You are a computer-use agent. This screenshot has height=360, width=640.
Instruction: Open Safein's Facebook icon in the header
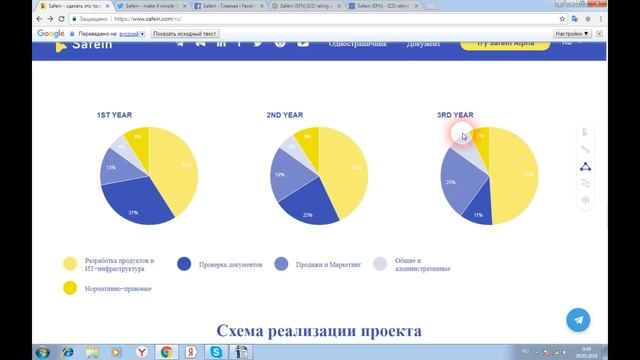coord(239,44)
